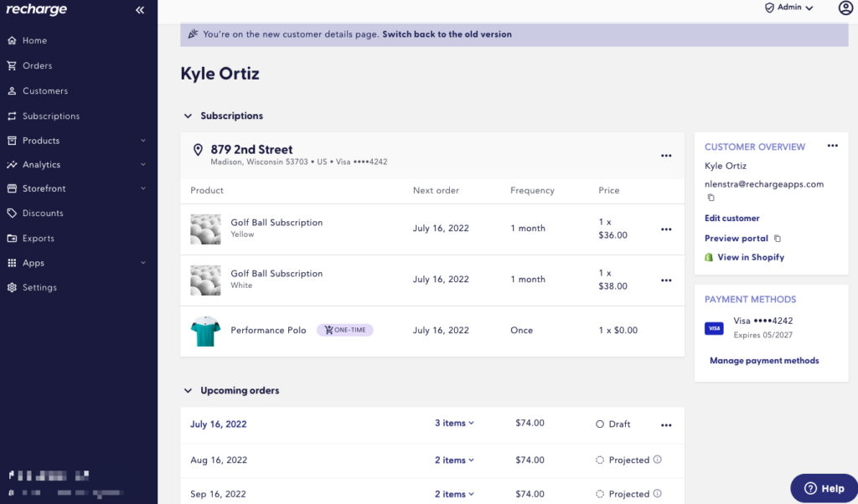
Task: Navigate to Home
Action: [34, 40]
